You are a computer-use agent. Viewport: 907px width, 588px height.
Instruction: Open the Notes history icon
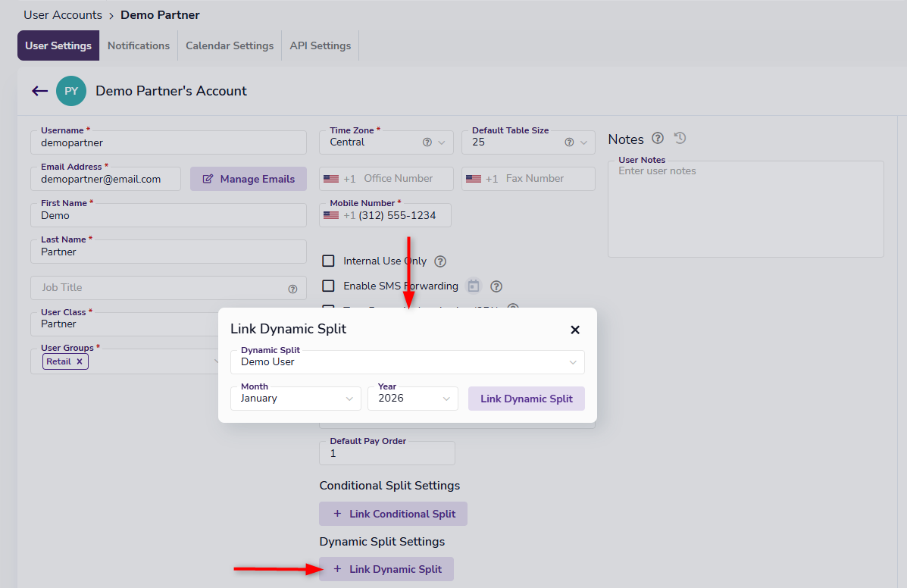[680, 138]
